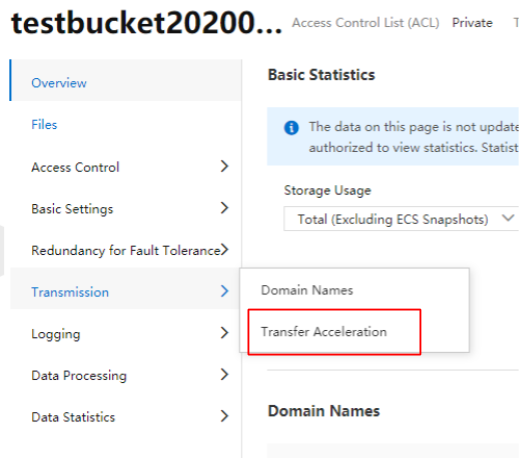526x462 pixels.
Task: Expand Basic Settings chevron arrow
Action: click(224, 208)
